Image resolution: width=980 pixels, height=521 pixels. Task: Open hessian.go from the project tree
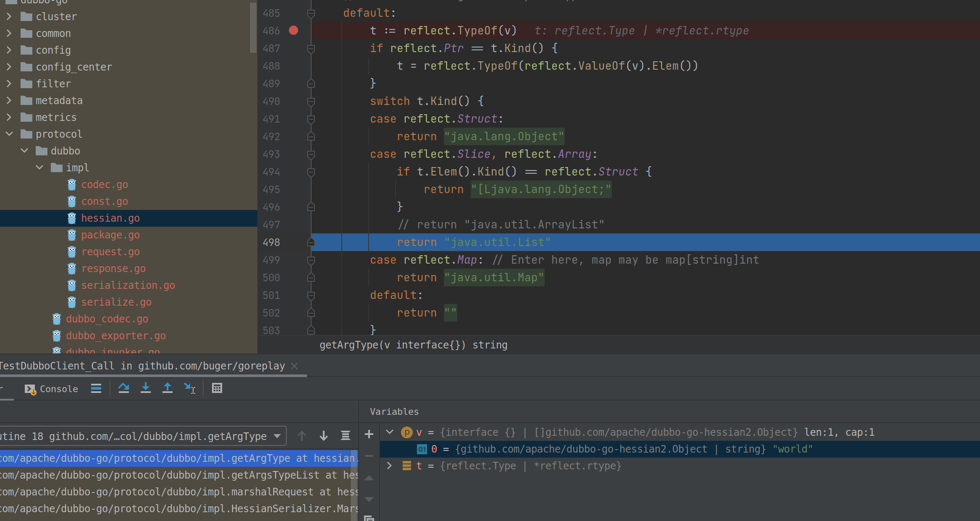110,218
